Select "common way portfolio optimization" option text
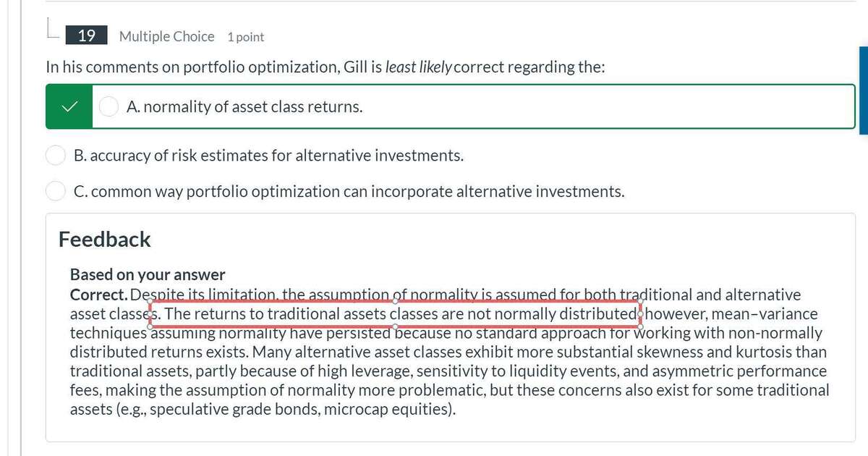 click(x=349, y=192)
